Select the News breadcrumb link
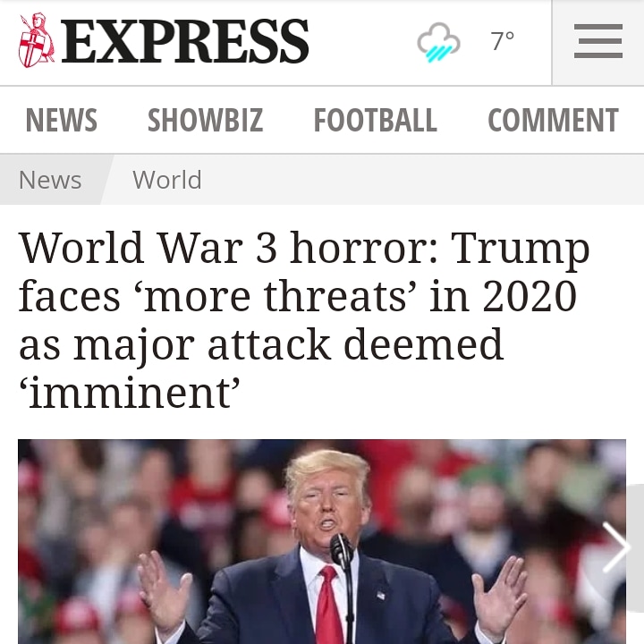This screenshot has height=644, width=644. click(x=50, y=180)
